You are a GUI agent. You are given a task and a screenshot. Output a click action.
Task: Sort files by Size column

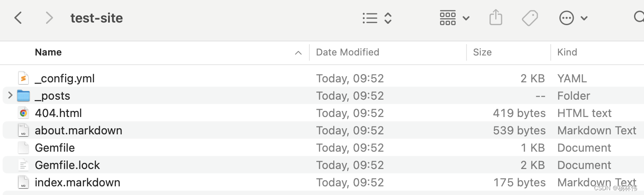point(482,52)
